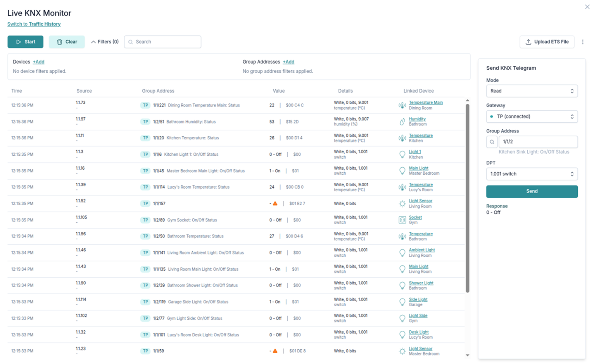This screenshot has width=594, height=364.
Task: Open the Mode dropdown showing Read
Action: tap(532, 91)
